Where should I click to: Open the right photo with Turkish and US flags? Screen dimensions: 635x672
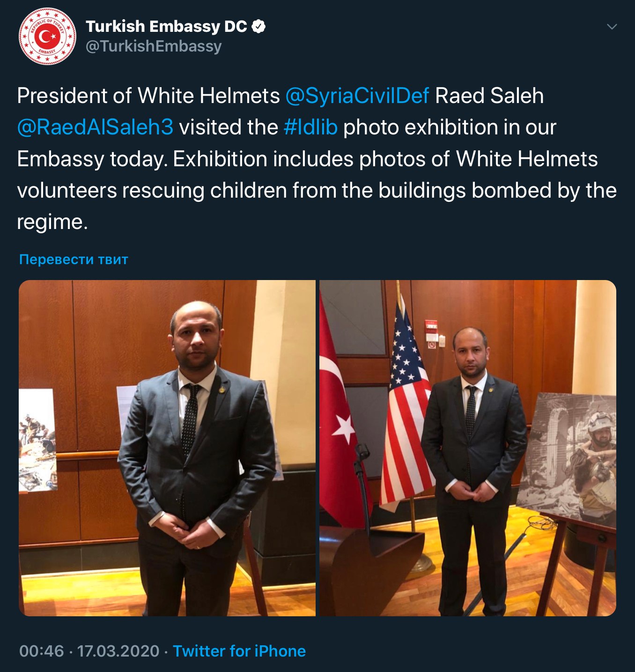468,448
